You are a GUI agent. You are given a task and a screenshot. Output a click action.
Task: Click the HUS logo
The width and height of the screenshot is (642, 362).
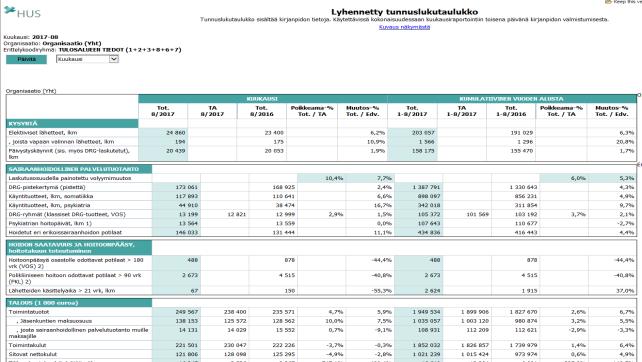(x=22, y=12)
